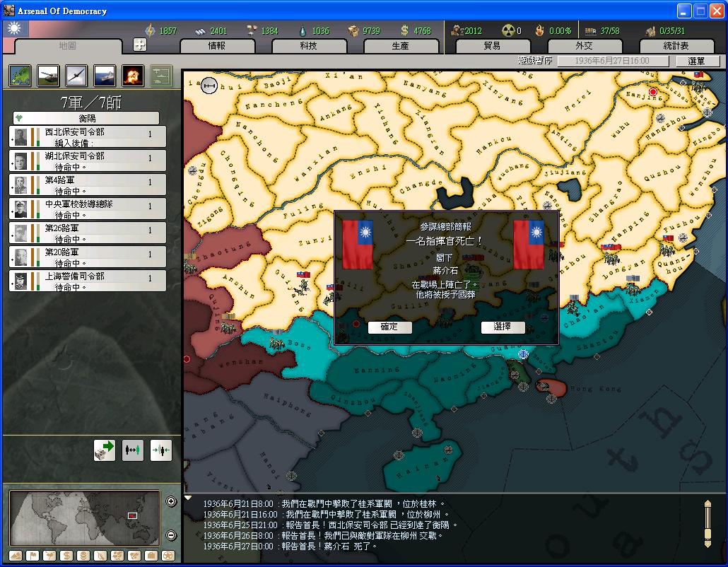Click the deploy with green arrow icon

pos(105,450)
